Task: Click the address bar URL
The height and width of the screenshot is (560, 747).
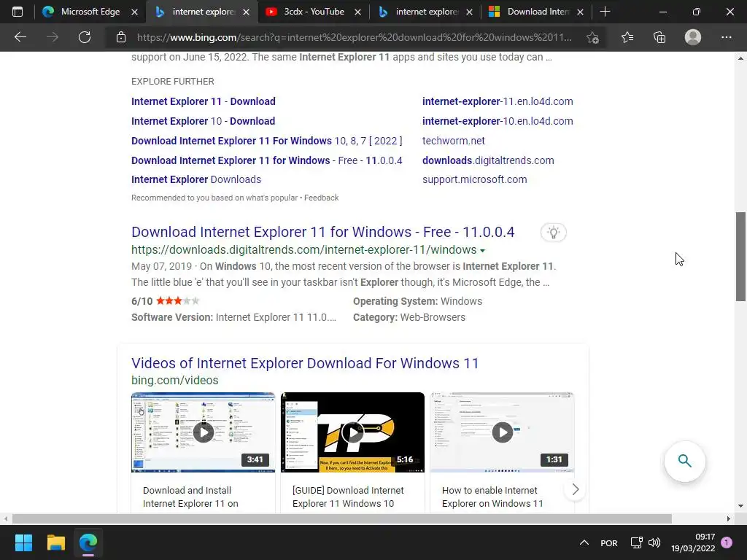Action: click(354, 37)
